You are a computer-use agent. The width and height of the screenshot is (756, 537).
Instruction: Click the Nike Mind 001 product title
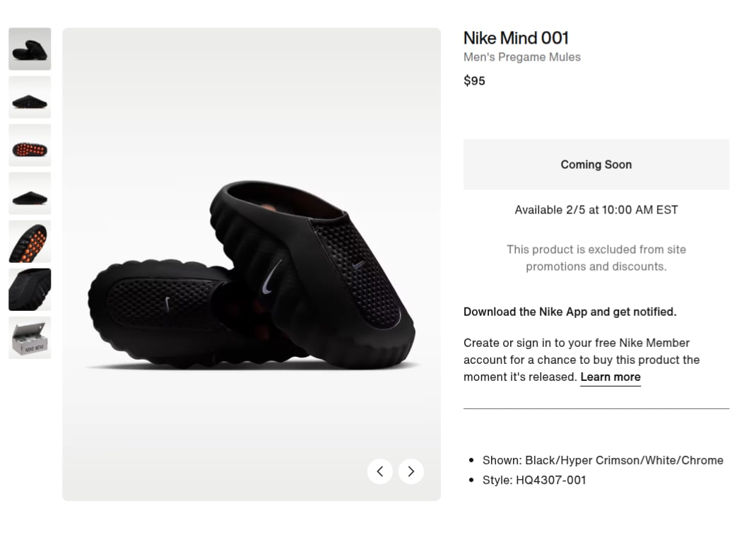click(516, 38)
